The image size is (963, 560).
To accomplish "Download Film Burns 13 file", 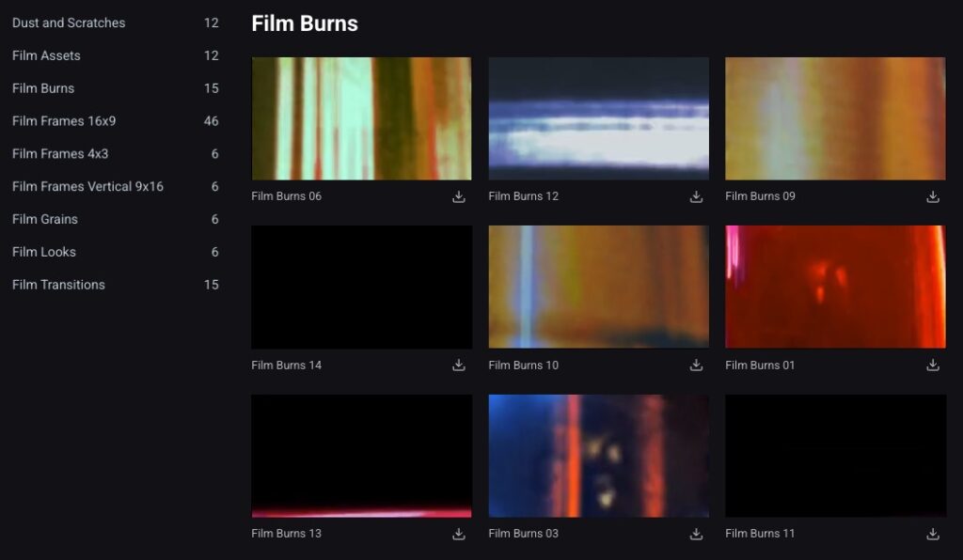I will pyautogui.click(x=459, y=534).
